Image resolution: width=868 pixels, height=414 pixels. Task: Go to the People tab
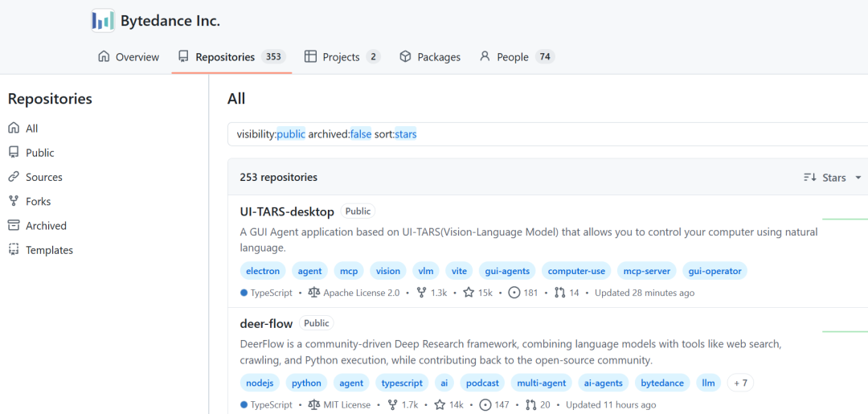516,57
